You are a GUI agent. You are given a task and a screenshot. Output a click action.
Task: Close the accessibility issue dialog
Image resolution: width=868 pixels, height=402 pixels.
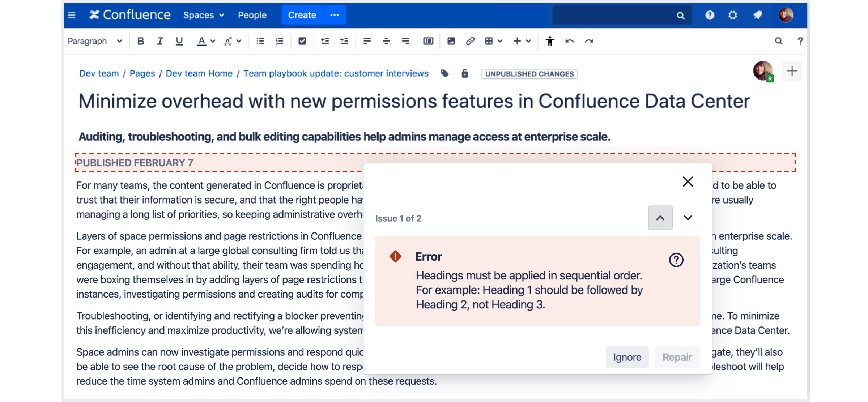pos(688,181)
